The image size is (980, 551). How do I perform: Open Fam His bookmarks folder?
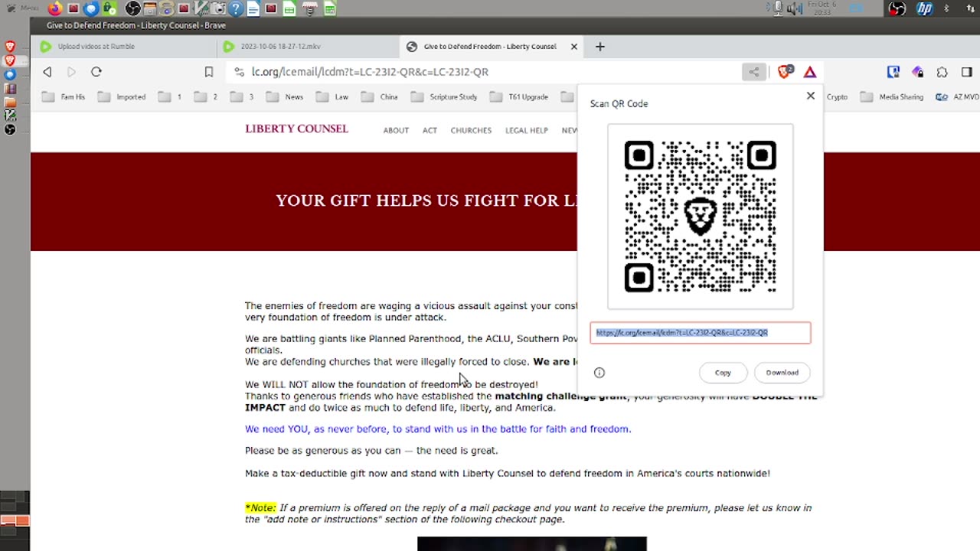click(x=64, y=97)
